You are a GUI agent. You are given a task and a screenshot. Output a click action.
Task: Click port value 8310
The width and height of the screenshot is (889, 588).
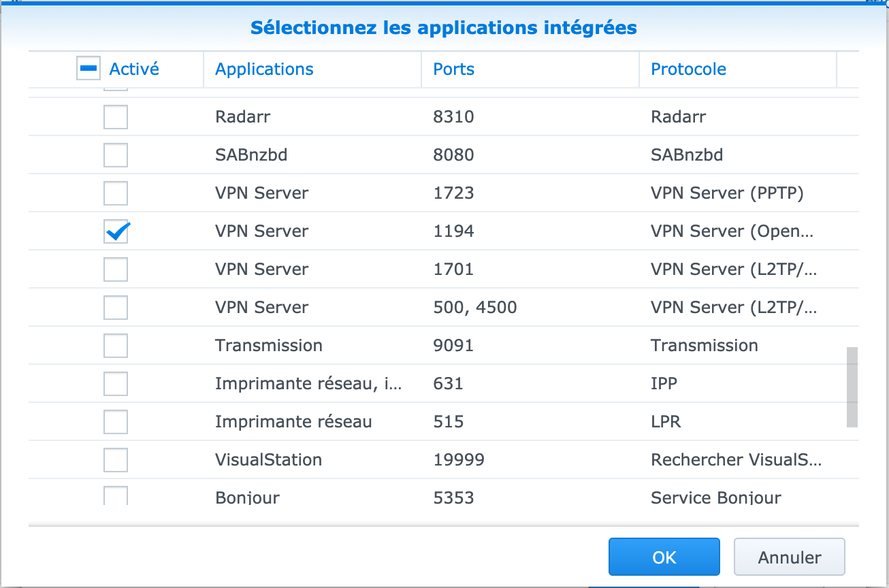[x=453, y=117]
